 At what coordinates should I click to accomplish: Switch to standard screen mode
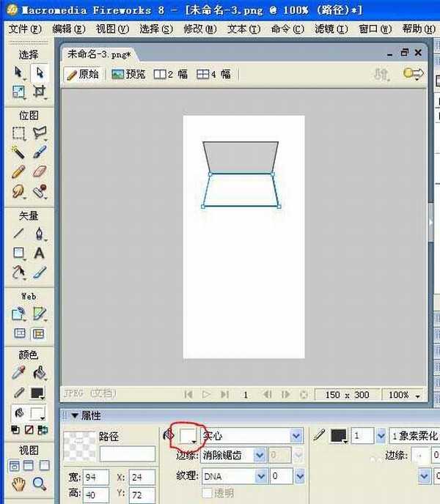click(14, 465)
